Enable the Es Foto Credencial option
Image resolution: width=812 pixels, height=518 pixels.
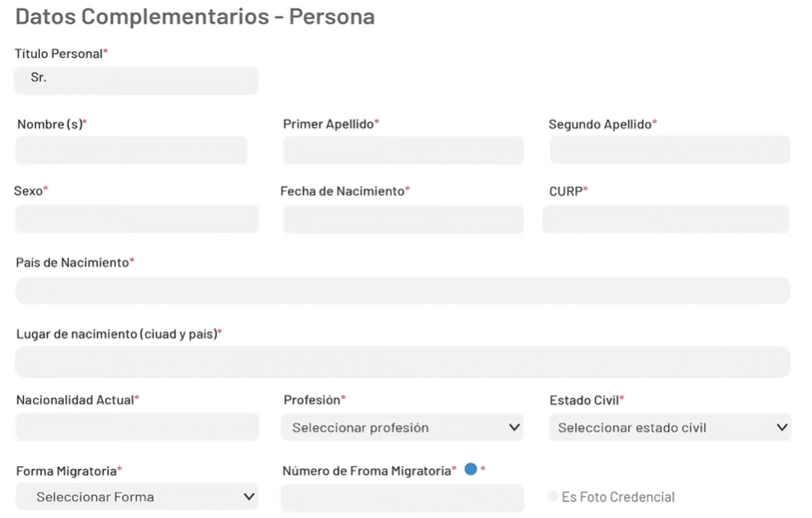click(554, 497)
